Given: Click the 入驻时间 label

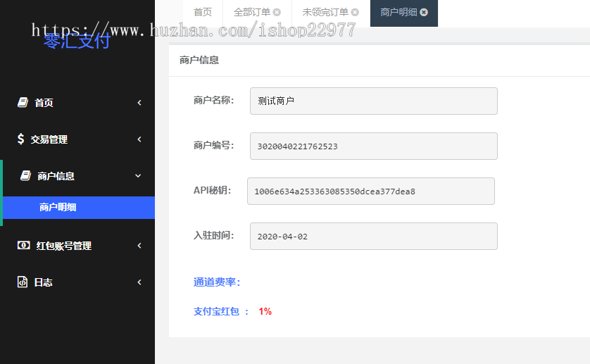Looking at the screenshot, I should (x=213, y=236).
